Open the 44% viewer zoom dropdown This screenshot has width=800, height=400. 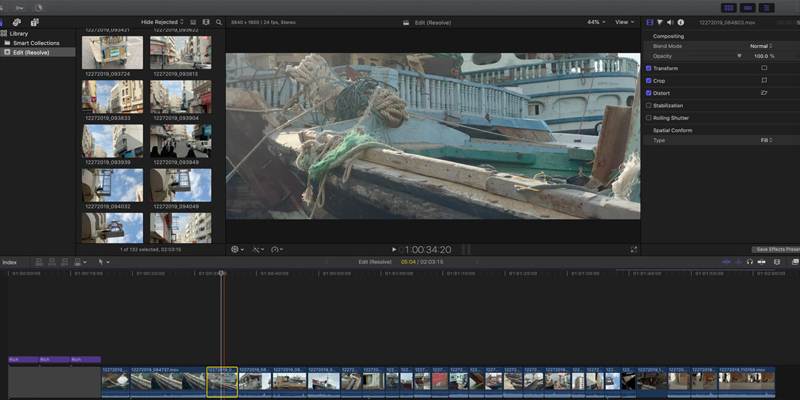click(596, 22)
